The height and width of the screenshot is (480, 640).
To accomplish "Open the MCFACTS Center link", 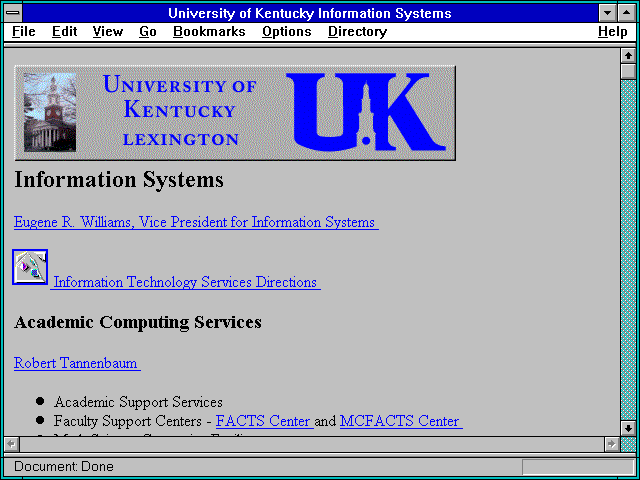I will (401, 421).
